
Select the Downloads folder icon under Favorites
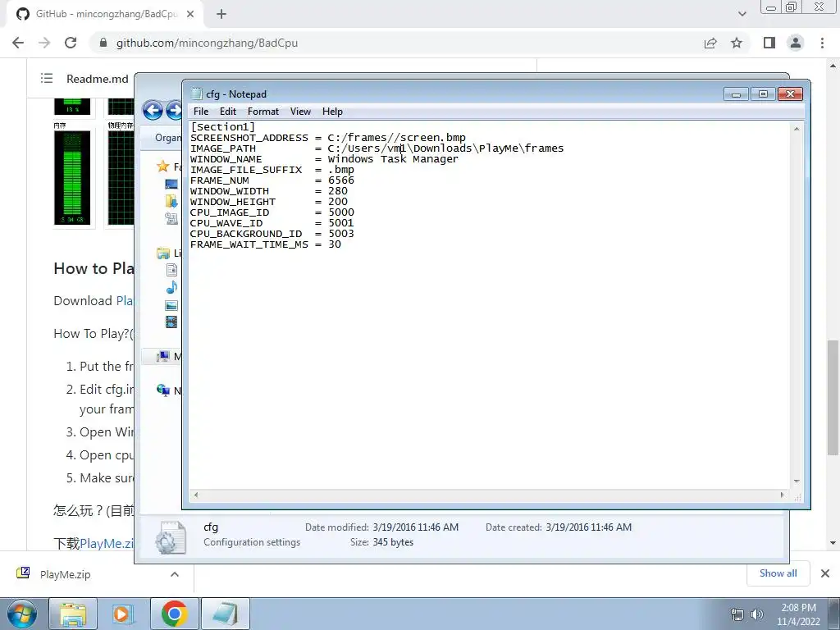point(171,202)
